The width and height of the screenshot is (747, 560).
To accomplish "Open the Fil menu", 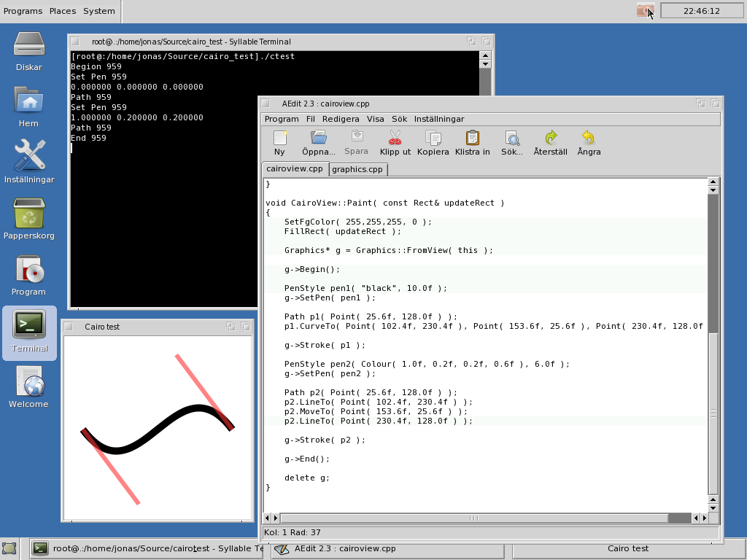I will (311, 119).
